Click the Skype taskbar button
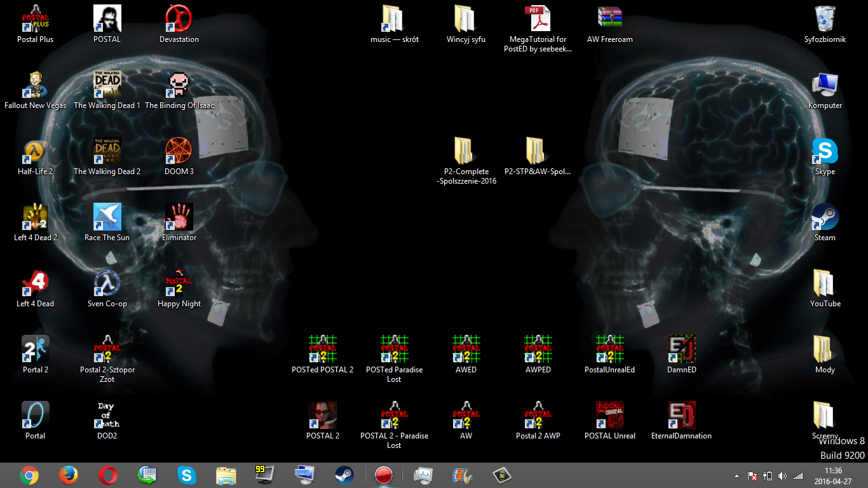Viewport: 868px width, 488px height. 186,475
